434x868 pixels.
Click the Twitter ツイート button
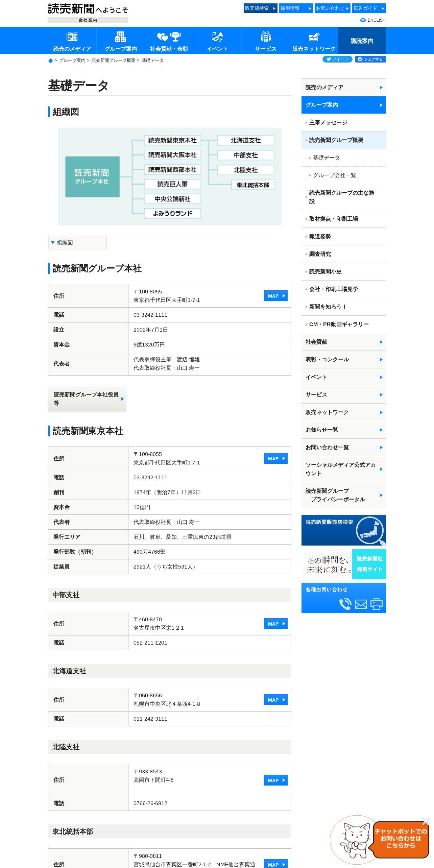[337, 59]
